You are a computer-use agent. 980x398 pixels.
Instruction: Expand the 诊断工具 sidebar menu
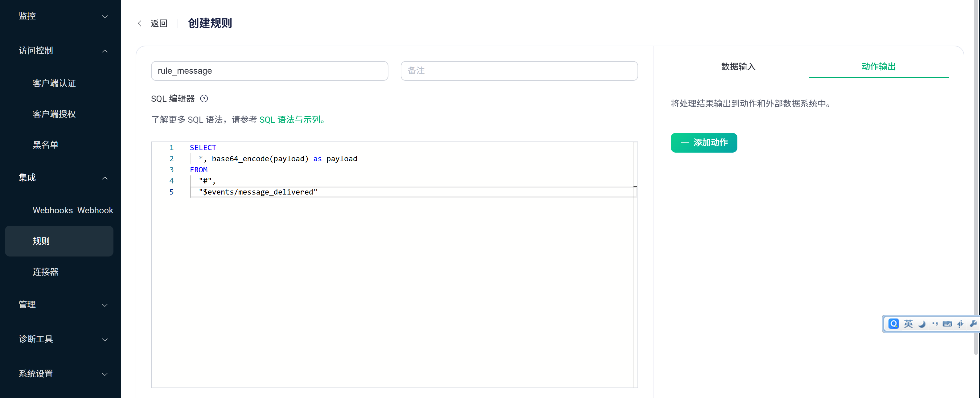(x=63, y=339)
